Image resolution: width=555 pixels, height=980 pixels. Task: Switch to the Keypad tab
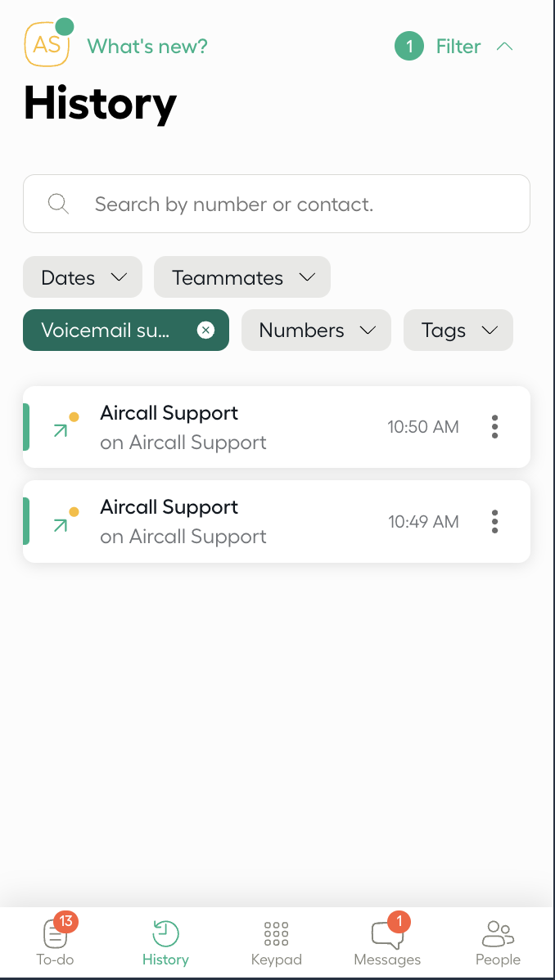[277, 942]
